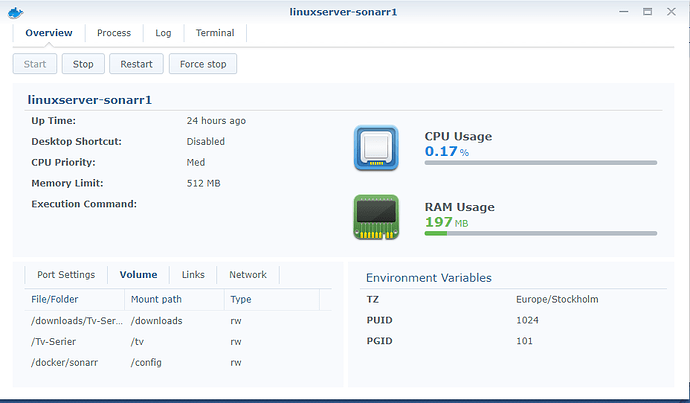690x403 pixels.
Task: Minimize the linuxserver-sonarr1 window
Action: [624, 12]
